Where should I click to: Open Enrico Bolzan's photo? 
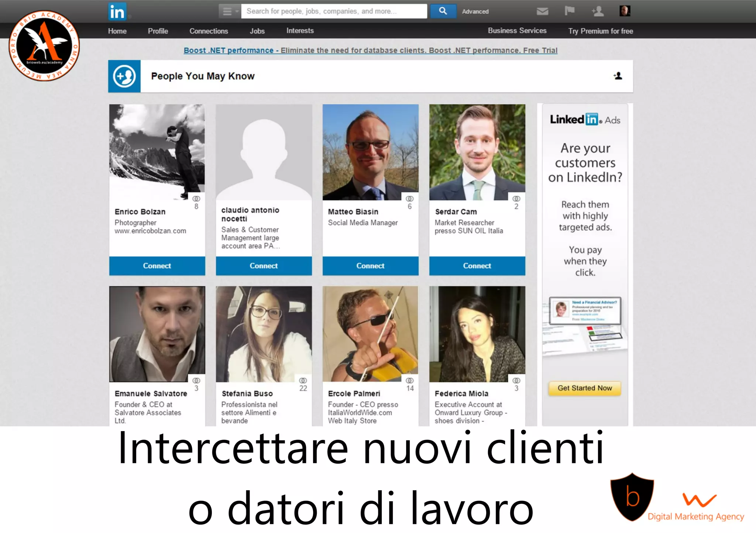pyautogui.click(x=157, y=152)
